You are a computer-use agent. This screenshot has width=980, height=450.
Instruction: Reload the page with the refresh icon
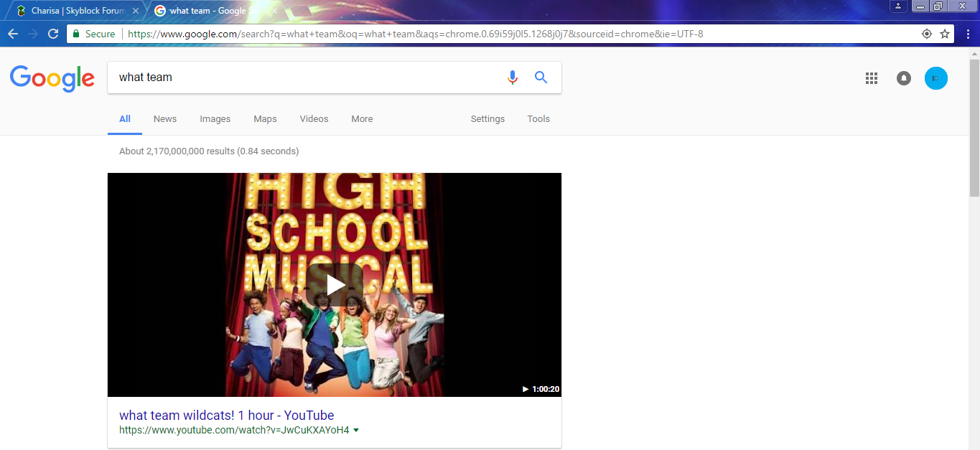tap(53, 34)
